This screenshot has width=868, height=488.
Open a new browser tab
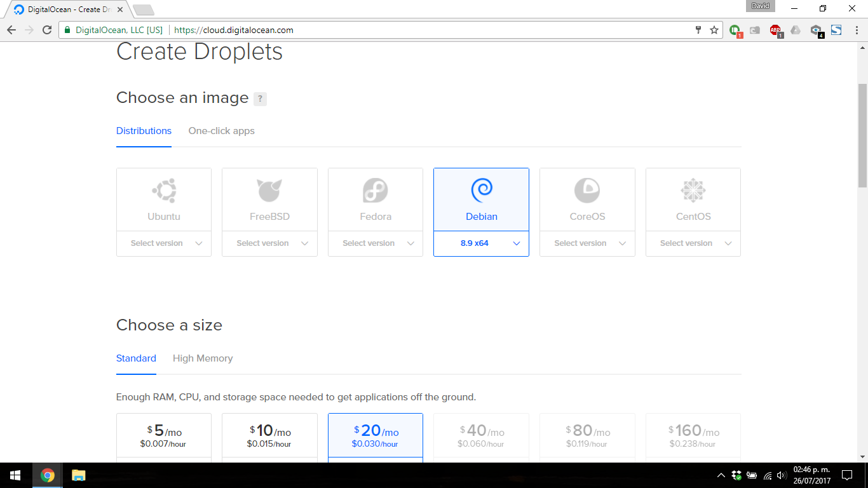144,10
